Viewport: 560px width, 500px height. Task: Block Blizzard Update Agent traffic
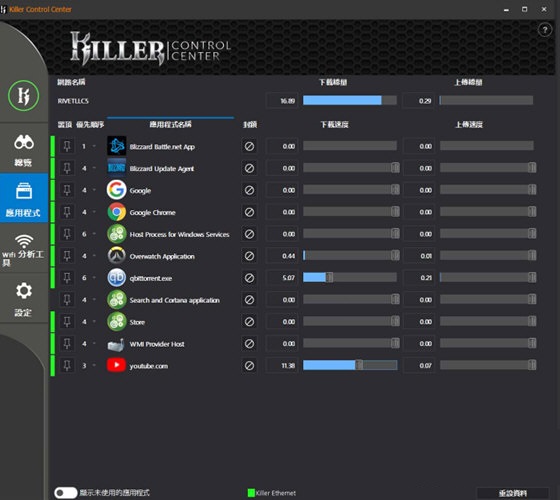[x=249, y=168]
